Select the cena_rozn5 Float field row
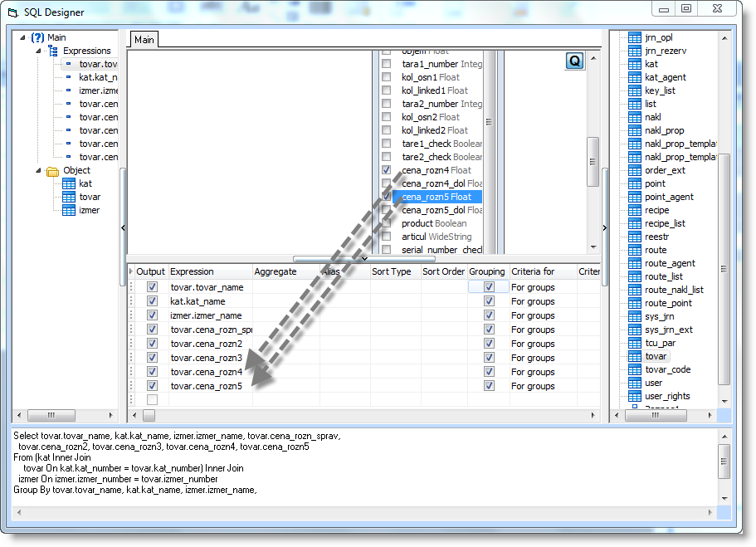 (x=437, y=197)
